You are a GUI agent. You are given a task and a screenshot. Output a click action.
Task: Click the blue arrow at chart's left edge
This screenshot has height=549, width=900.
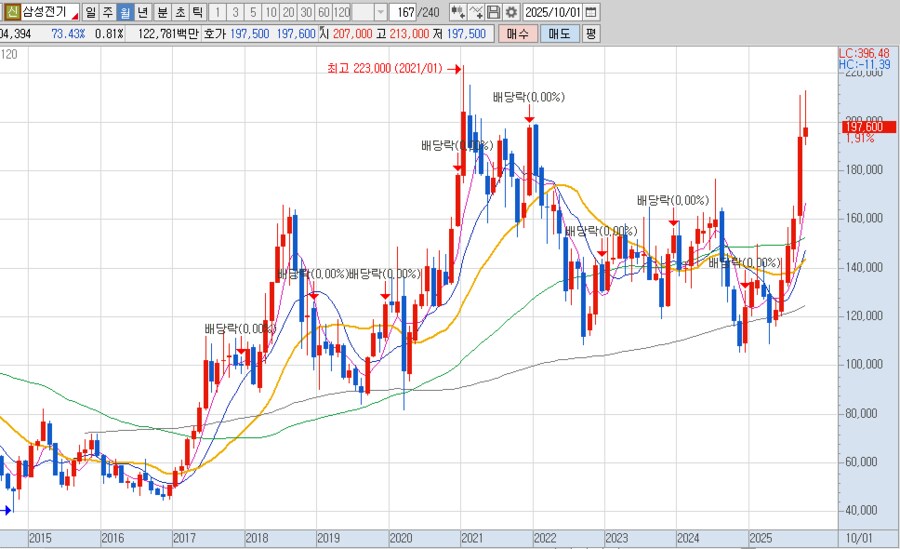tap(5, 510)
